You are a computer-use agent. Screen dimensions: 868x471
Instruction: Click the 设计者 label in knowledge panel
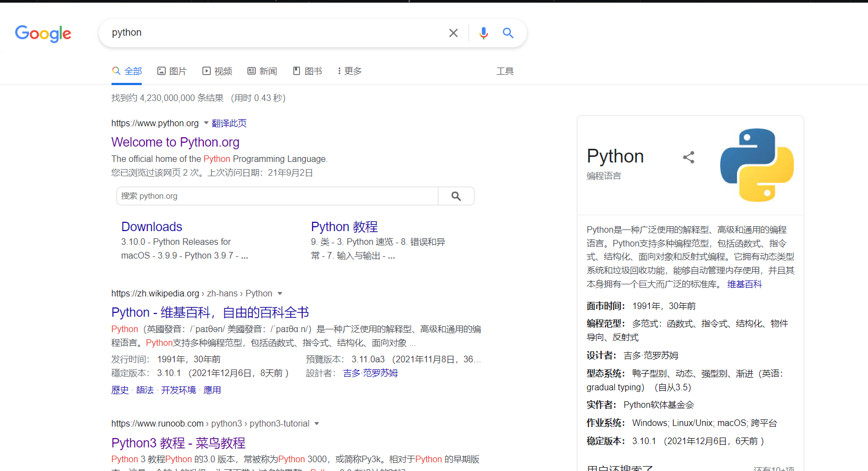pos(602,355)
